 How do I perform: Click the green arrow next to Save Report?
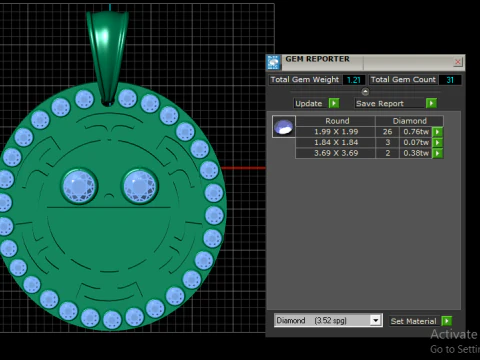(431, 103)
